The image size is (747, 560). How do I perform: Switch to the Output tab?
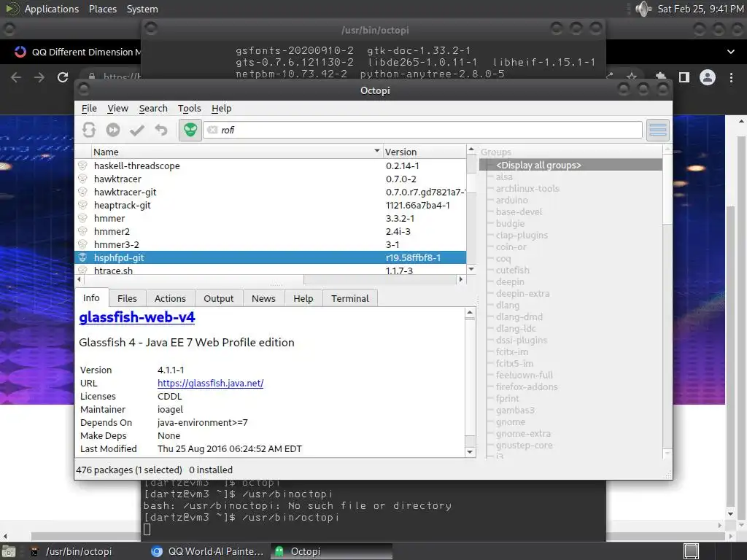[219, 298]
